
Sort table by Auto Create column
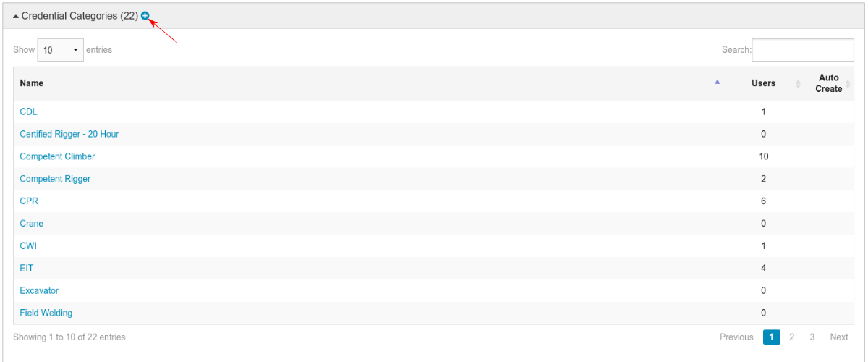pyautogui.click(x=829, y=83)
